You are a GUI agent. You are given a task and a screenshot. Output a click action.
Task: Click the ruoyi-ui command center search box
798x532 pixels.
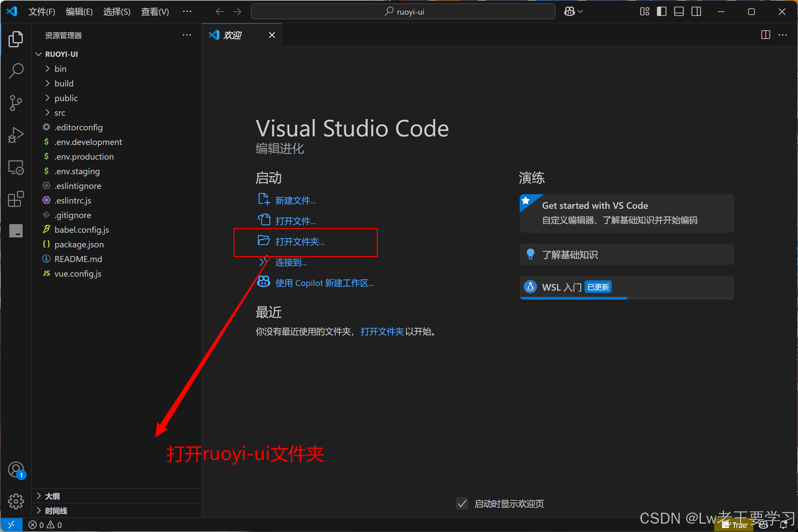click(x=403, y=12)
